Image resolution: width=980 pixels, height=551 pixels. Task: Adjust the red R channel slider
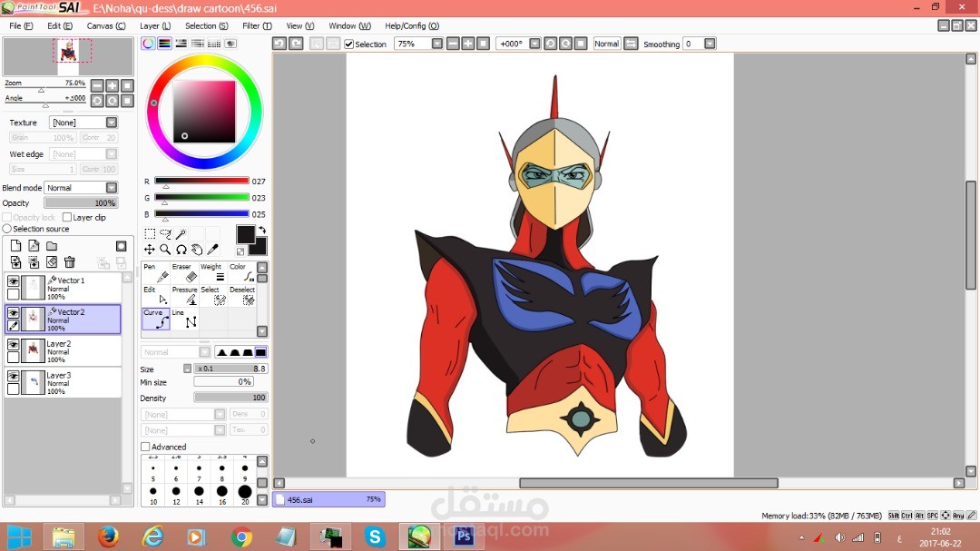[201, 181]
